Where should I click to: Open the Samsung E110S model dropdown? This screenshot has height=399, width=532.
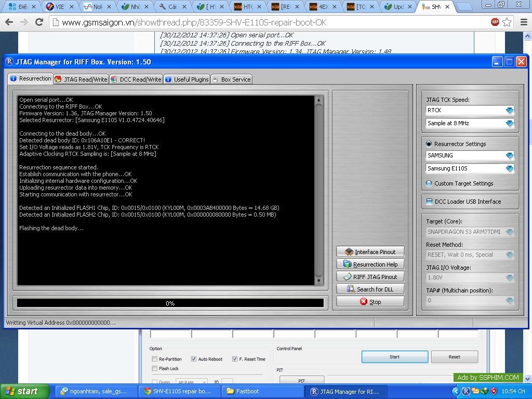[x=470, y=168]
